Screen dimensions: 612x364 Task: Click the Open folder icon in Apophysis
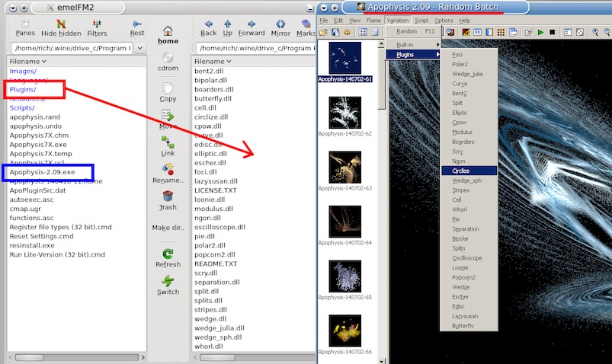click(323, 33)
